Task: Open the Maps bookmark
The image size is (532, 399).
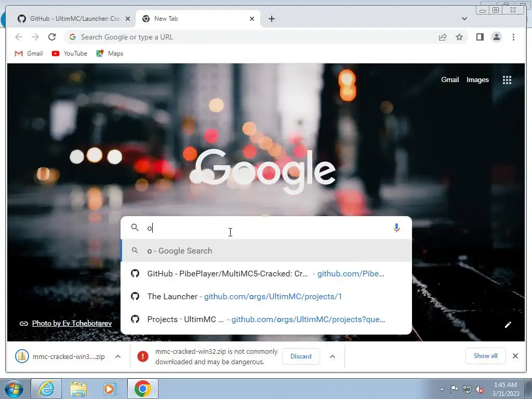Action: (110, 54)
